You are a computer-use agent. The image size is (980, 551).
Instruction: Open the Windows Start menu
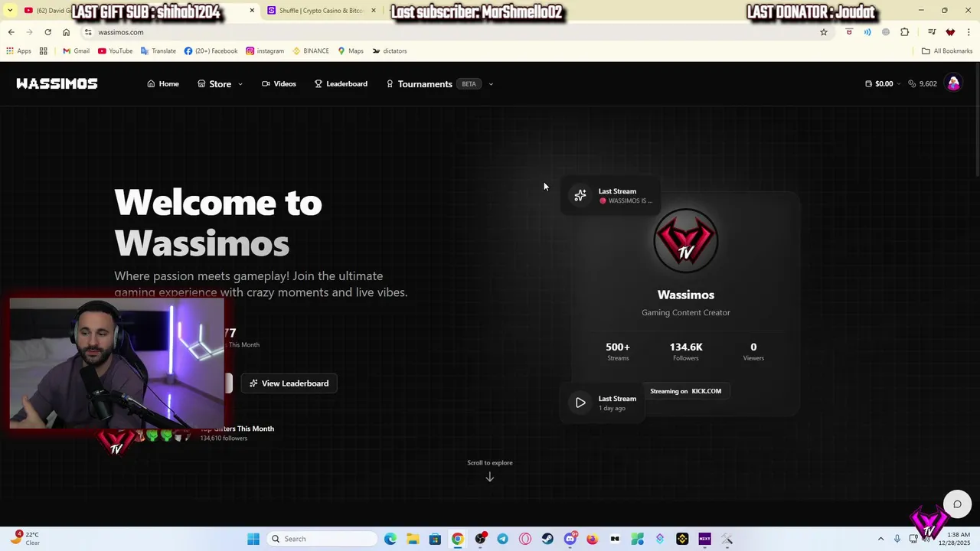(x=253, y=539)
